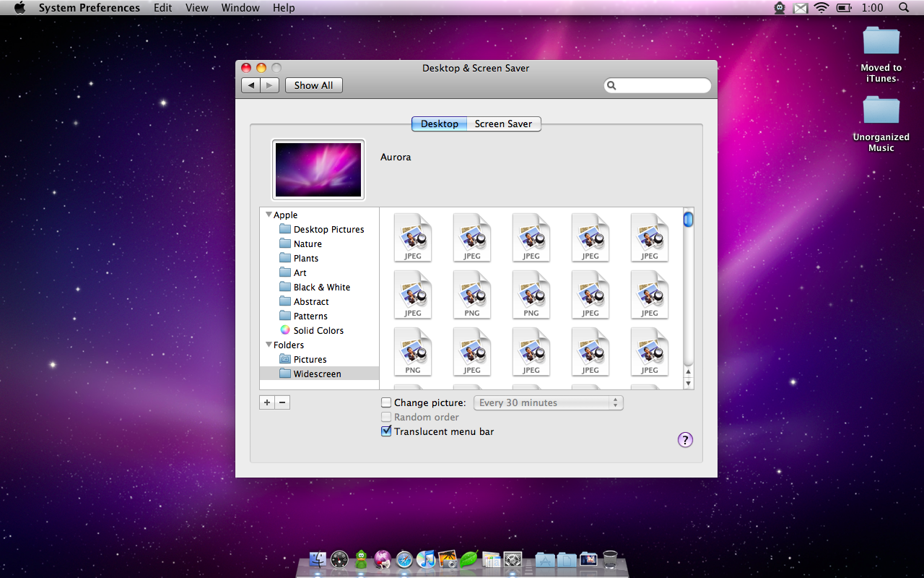Select the Art folder

(293, 272)
